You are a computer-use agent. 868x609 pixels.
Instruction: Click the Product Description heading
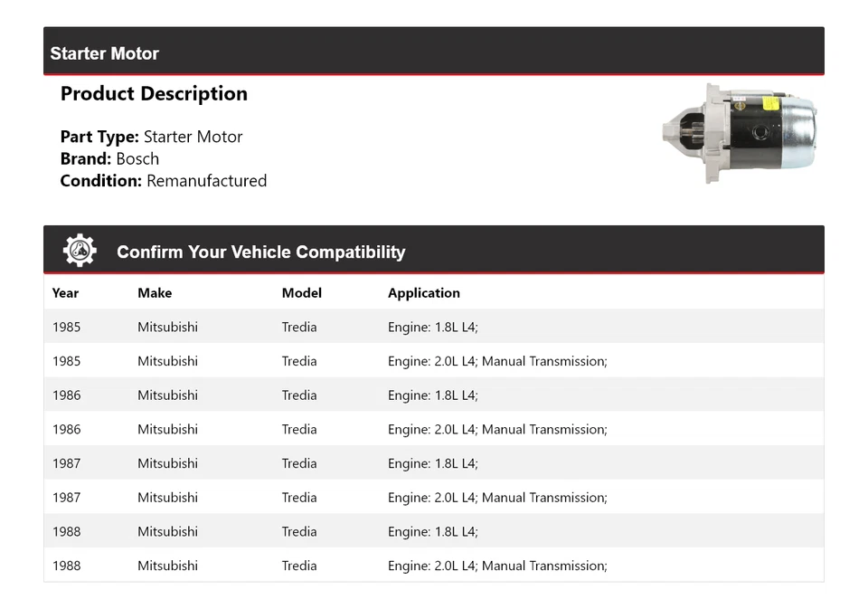154,94
